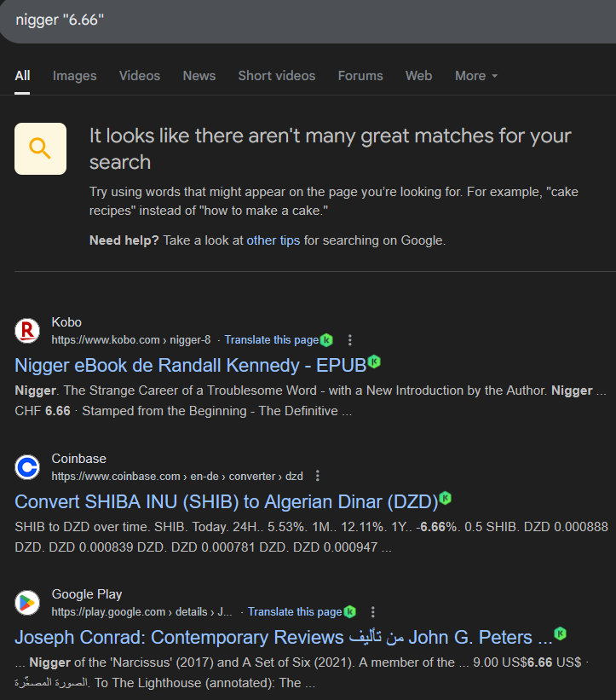Click the play.google.com details URL
The image size is (616, 700).
tap(141, 612)
